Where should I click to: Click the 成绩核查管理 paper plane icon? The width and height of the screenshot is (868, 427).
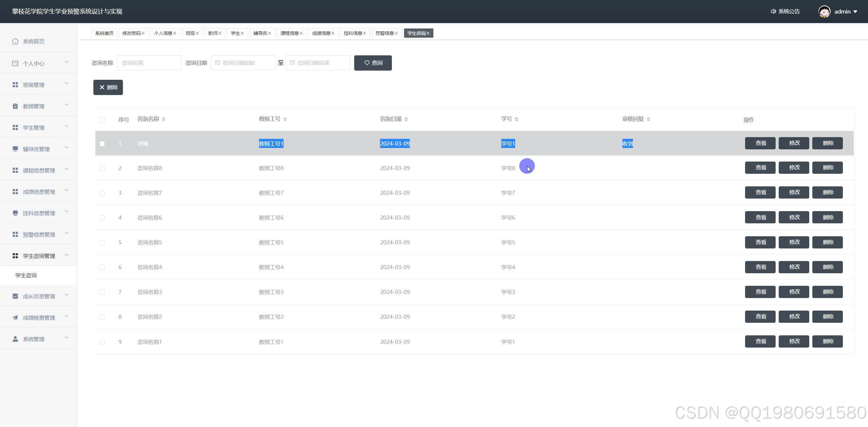coord(15,318)
